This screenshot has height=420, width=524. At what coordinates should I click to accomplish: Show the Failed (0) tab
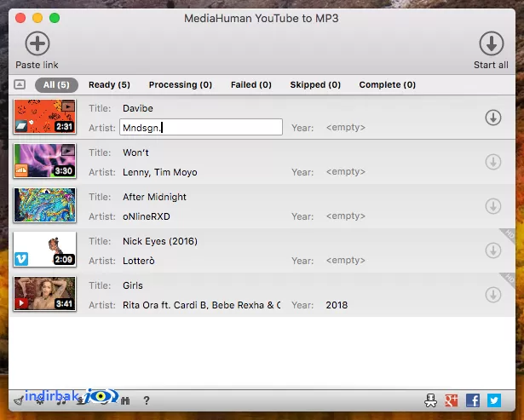[251, 85]
